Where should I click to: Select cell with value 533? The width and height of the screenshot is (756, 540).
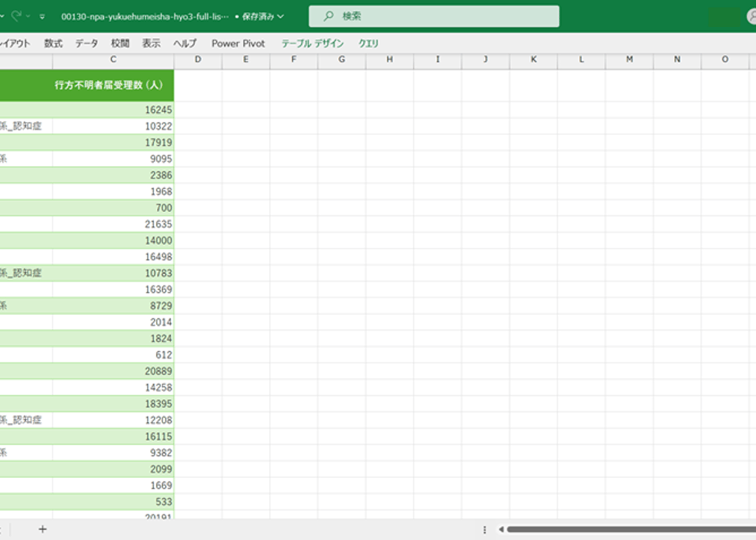(x=113, y=502)
